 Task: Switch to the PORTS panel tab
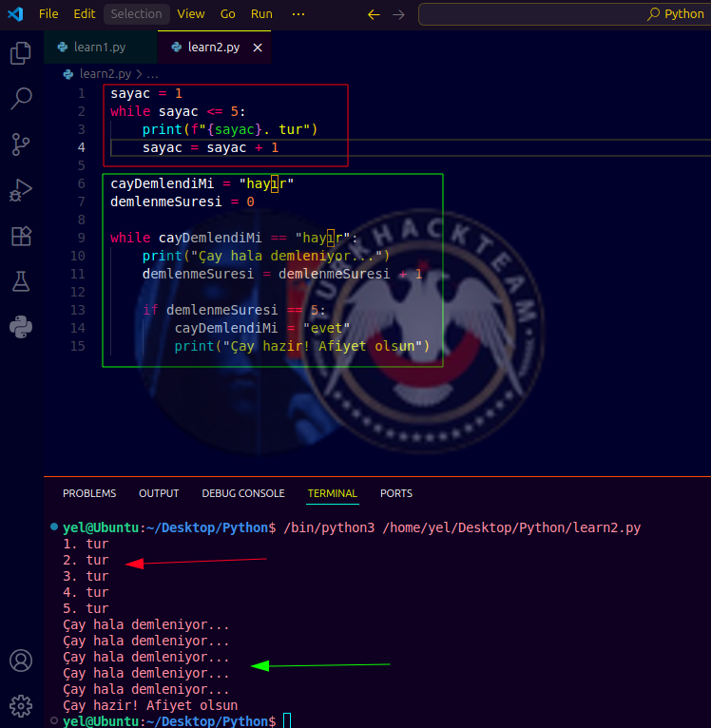396,493
